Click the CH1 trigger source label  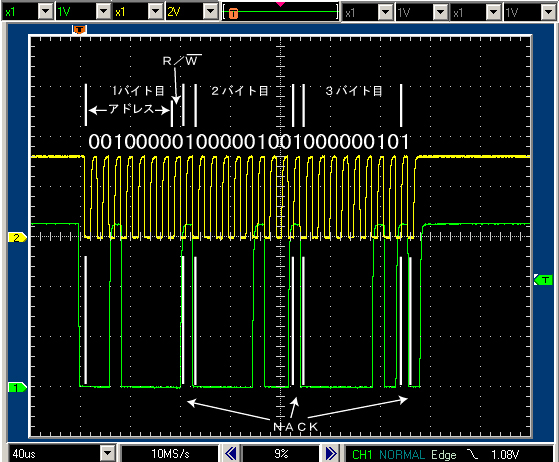coord(362,455)
